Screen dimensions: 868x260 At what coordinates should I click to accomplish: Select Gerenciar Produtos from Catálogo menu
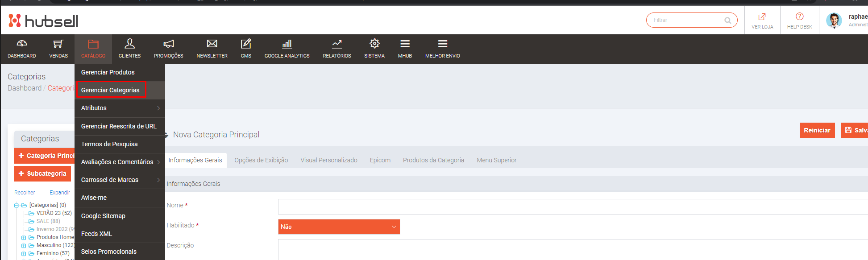108,72
